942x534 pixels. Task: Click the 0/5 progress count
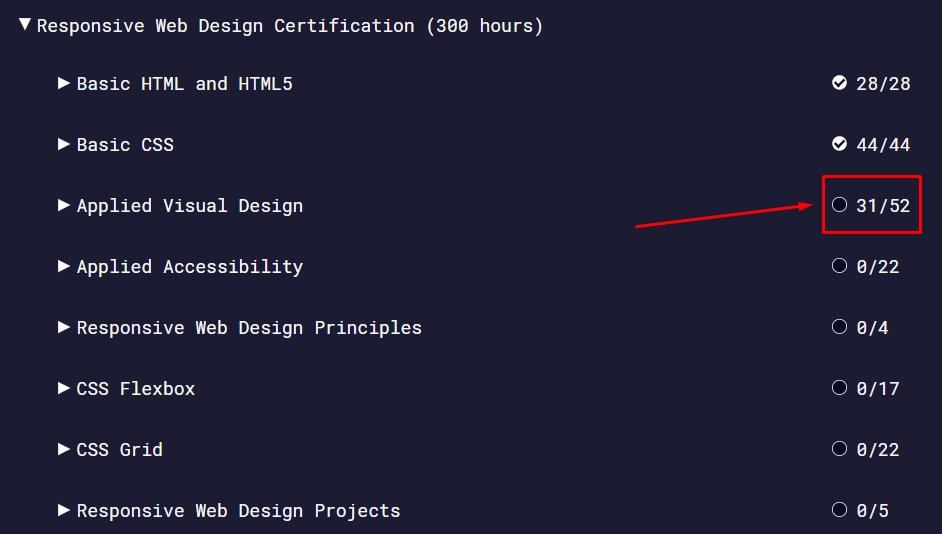(872, 511)
